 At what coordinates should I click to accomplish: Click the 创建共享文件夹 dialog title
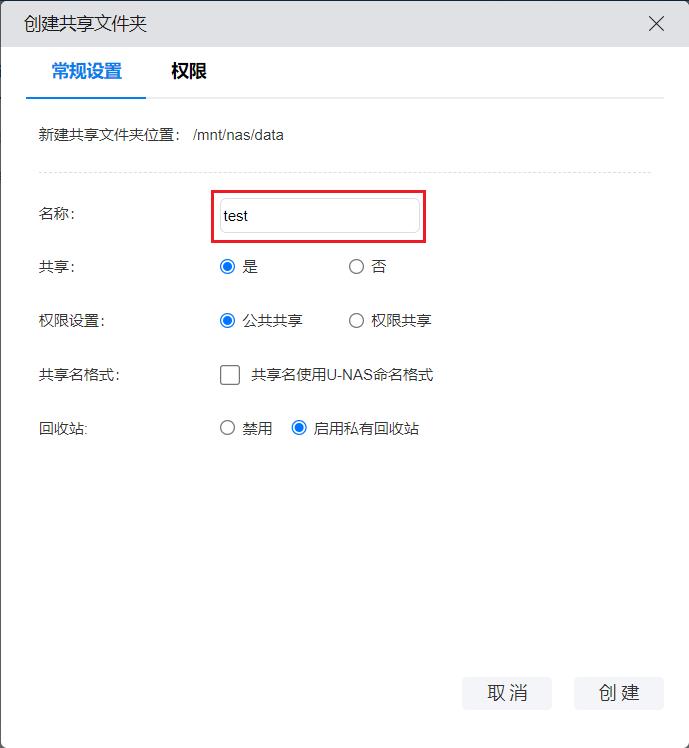pos(85,23)
